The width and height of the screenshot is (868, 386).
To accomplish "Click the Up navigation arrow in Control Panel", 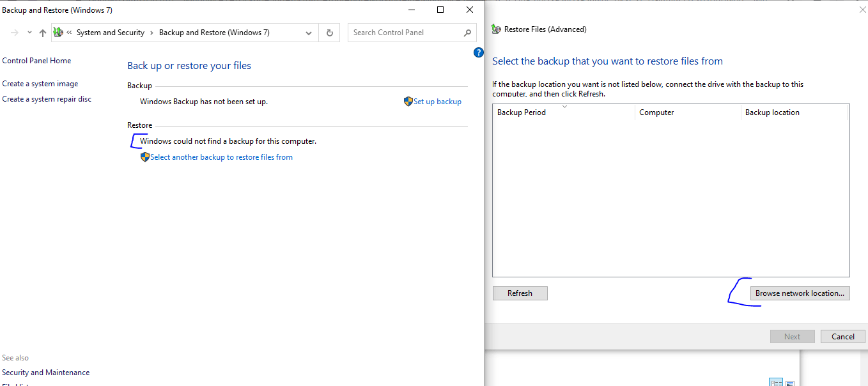I will coord(43,33).
